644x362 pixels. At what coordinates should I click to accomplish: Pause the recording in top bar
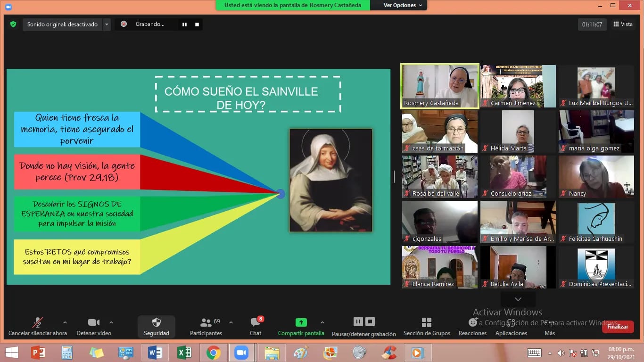pos(184,25)
